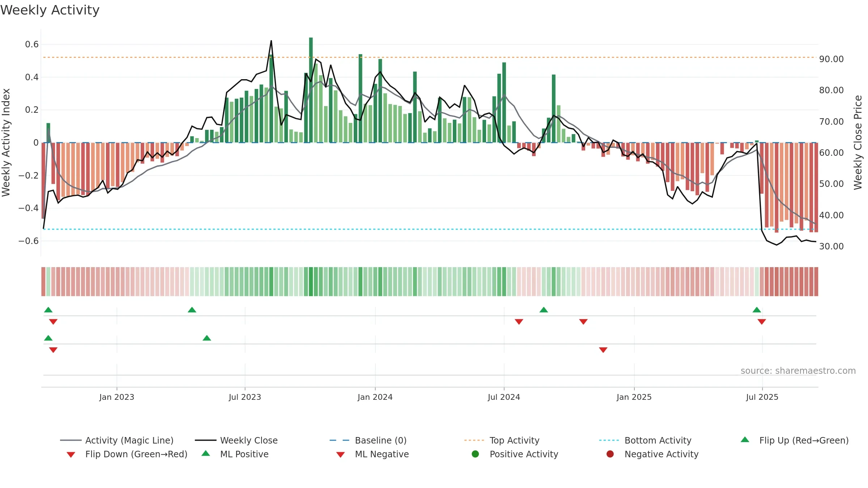Click the 'Jan 2023' x-axis label
Image resolution: width=868 pixels, height=488 pixels.
(x=117, y=397)
